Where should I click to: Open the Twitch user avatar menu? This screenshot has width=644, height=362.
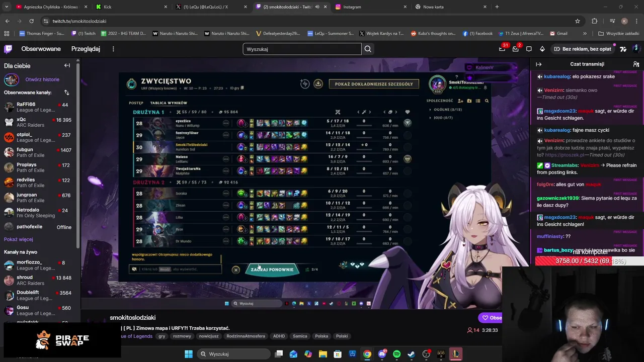tap(636, 49)
